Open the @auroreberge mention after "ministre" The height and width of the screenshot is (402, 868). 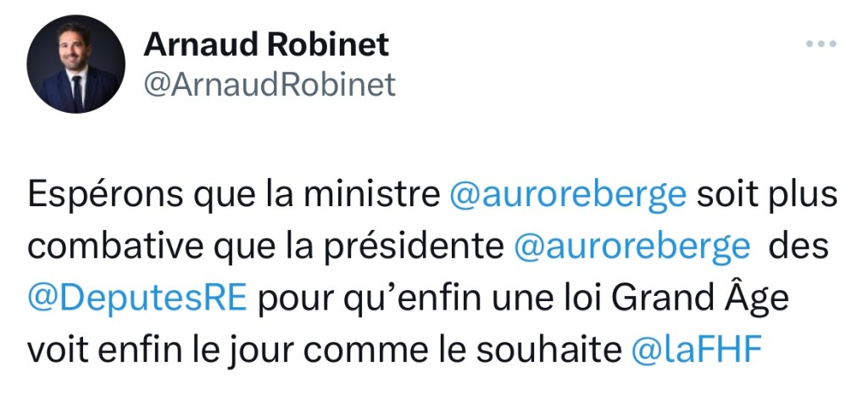[566, 196]
